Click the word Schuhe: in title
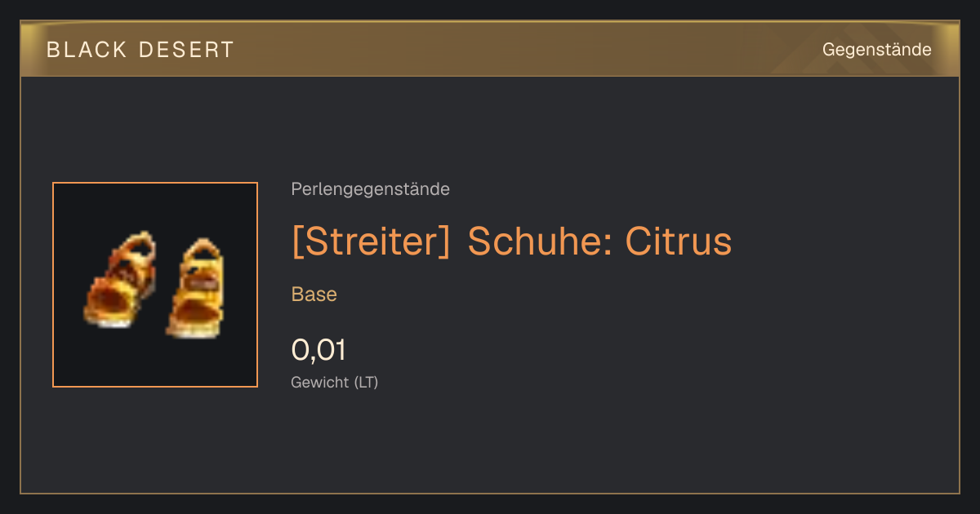The height and width of the screenshot is (514, 980). tap(538, 241)
